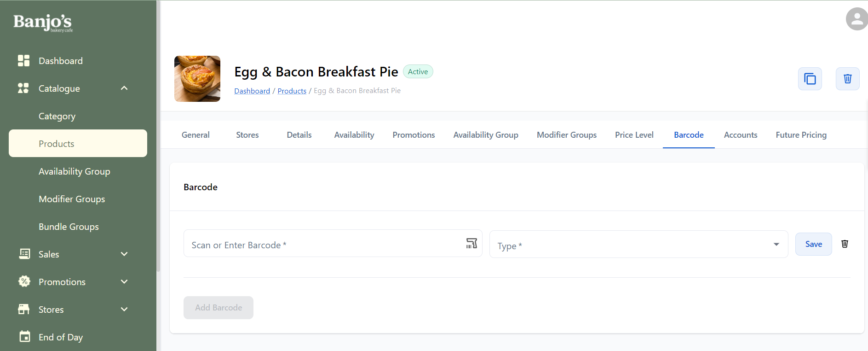Expand the Sales sidebar section
This screenshot has width=868, height=351.
pyautogui.click(x=124, y=254)
